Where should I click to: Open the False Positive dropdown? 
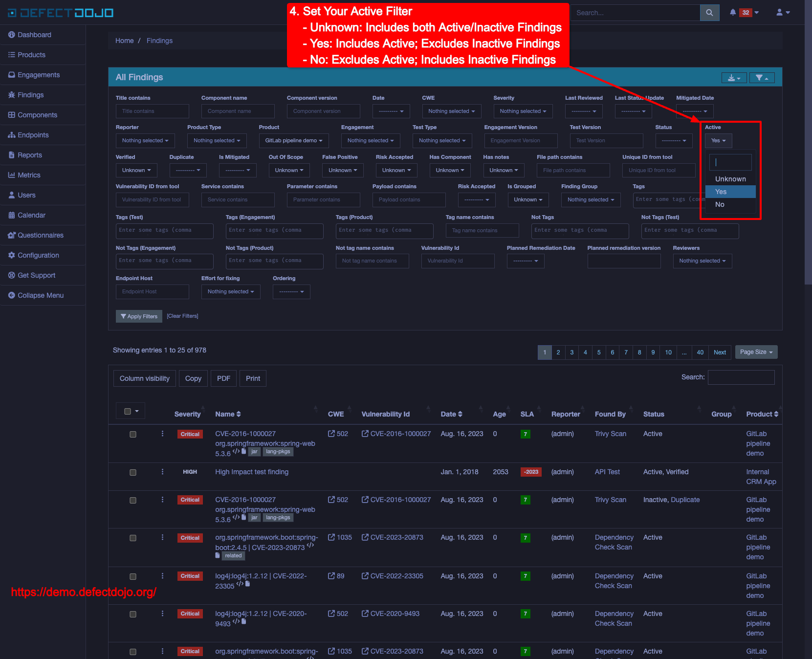click(x=343, y=170)
